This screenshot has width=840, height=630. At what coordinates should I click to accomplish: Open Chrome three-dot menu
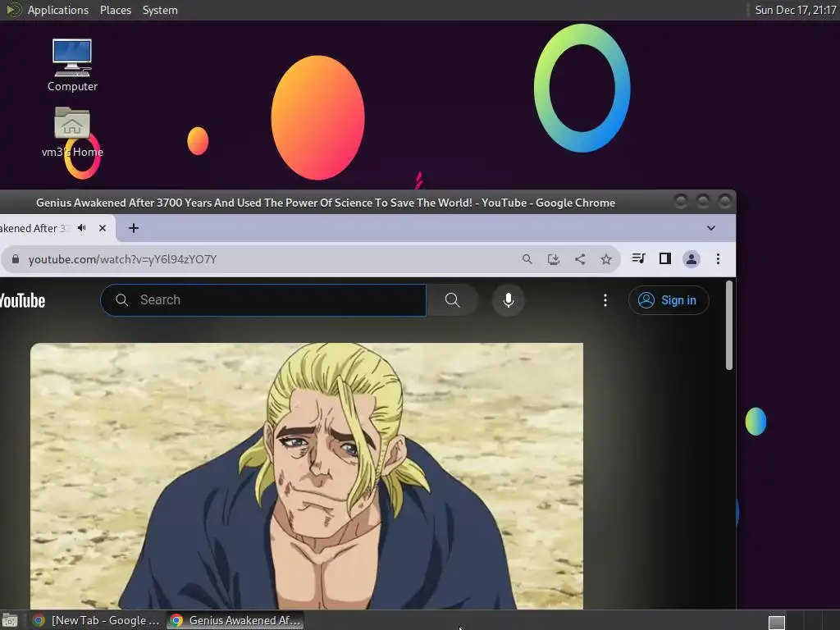[718, 259]
